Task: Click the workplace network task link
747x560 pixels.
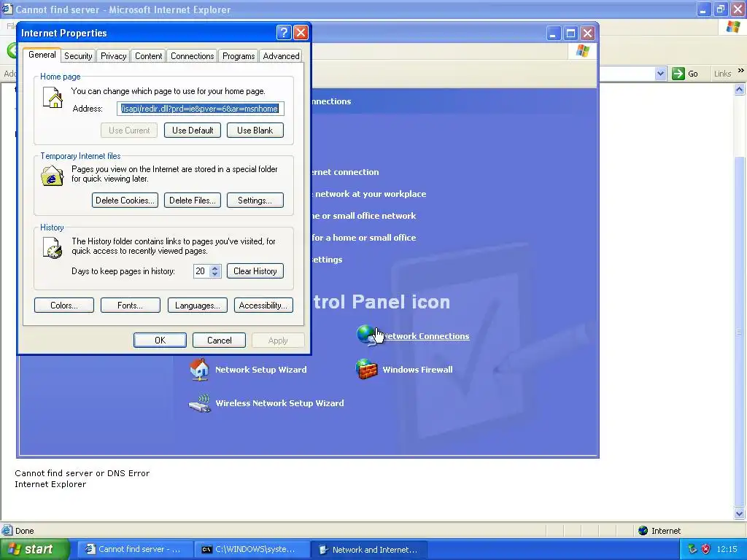Action: pos(369,194)
